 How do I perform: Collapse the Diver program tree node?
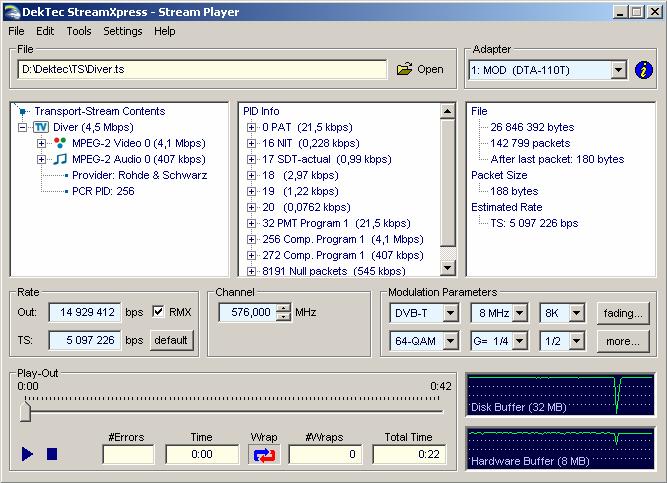[23, 127]
